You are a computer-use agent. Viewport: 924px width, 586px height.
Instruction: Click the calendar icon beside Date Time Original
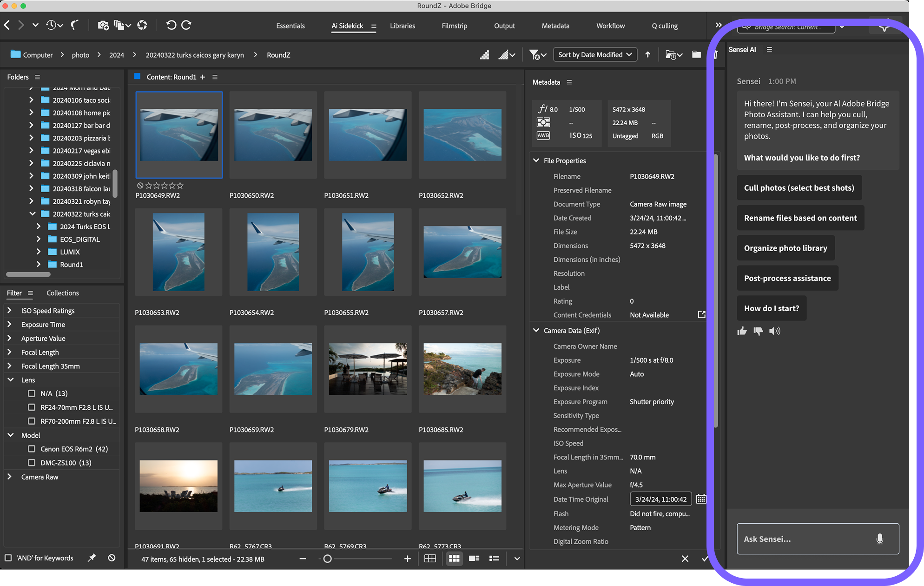(x=701, y=499)
